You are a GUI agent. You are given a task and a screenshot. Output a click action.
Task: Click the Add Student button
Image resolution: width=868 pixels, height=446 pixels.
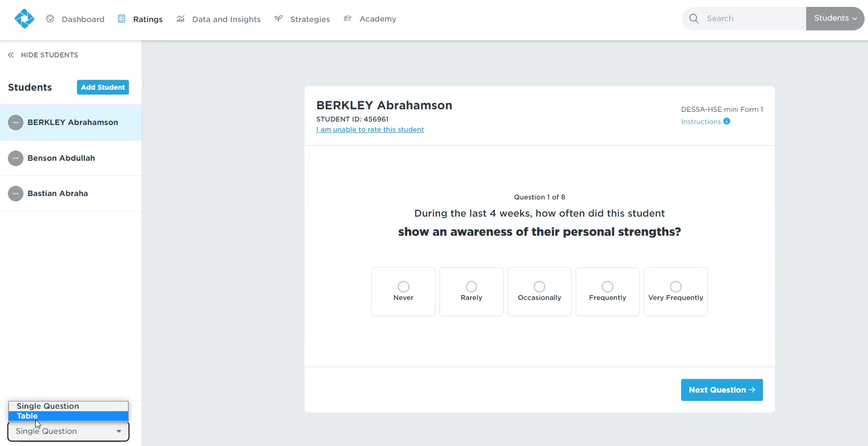[103, 87]
